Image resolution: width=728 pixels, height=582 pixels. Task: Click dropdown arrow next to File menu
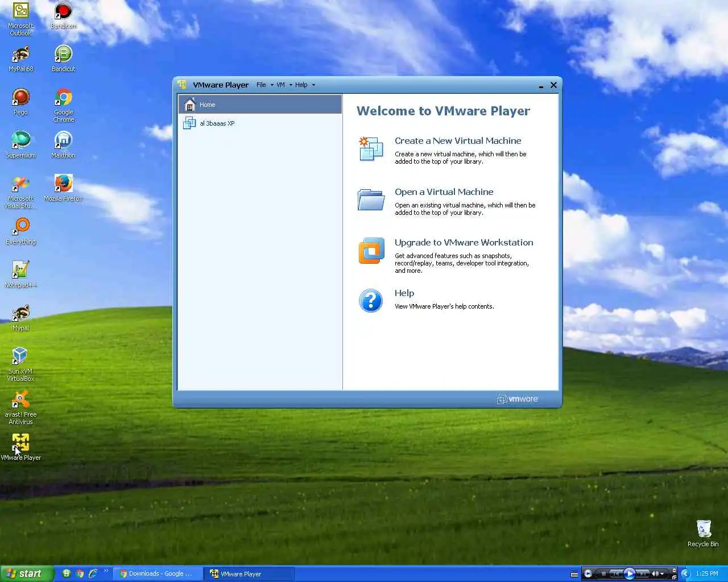[x=272, y=85]
